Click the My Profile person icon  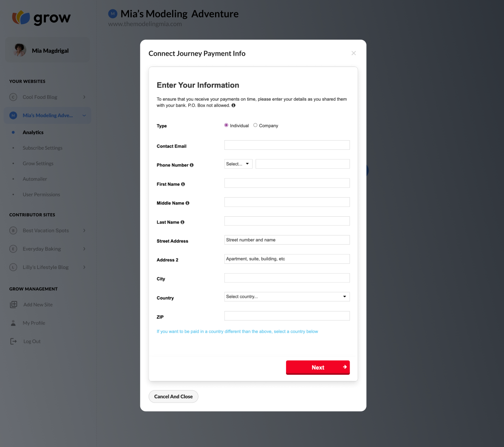(x=13, y=323)
